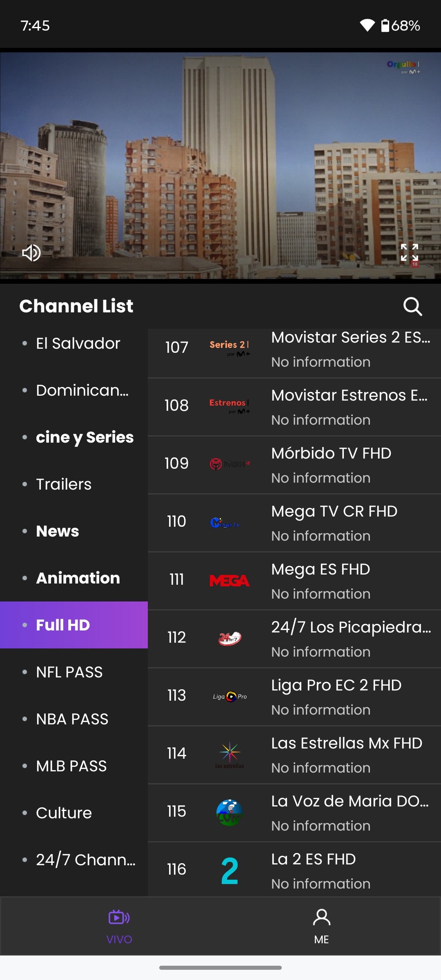Tap the La 2 channel logo
This screenshot has height=980, width=441.
(x=229, y=871)
